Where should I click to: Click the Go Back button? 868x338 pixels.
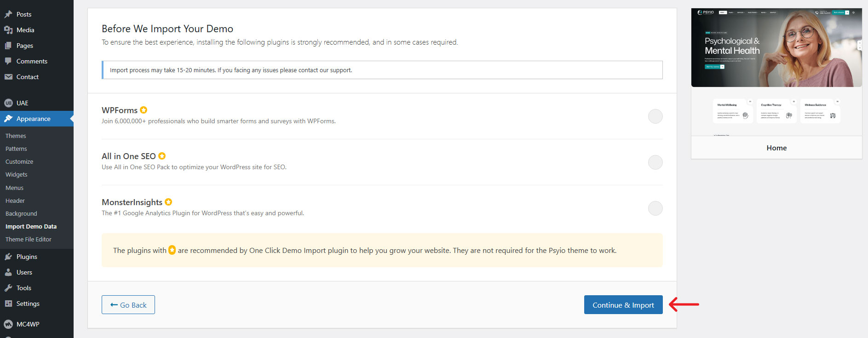coord(128,305)
